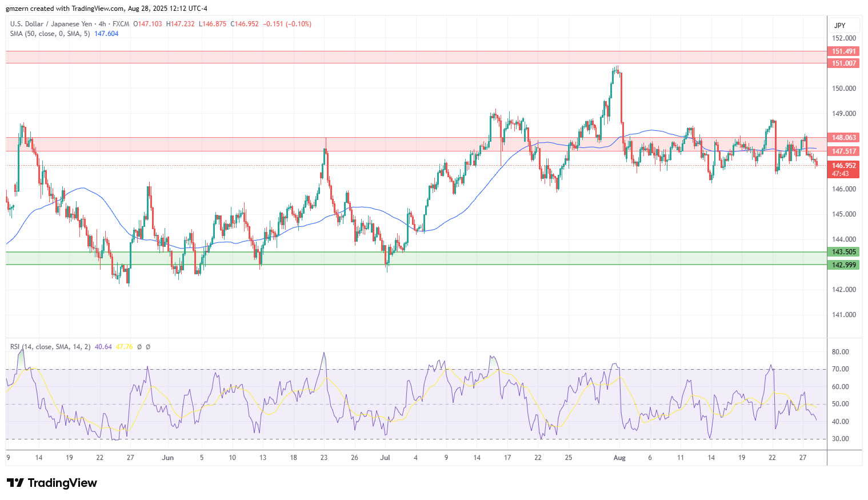Image resolution: width=868 pixels, height=500 pixels.
Task: Click the RSI average value 47.76
Action: click(124, 347)
